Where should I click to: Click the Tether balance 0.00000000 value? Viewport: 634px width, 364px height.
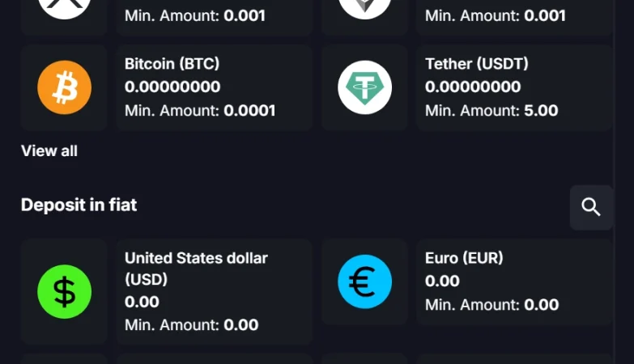[x=473, y=87]
